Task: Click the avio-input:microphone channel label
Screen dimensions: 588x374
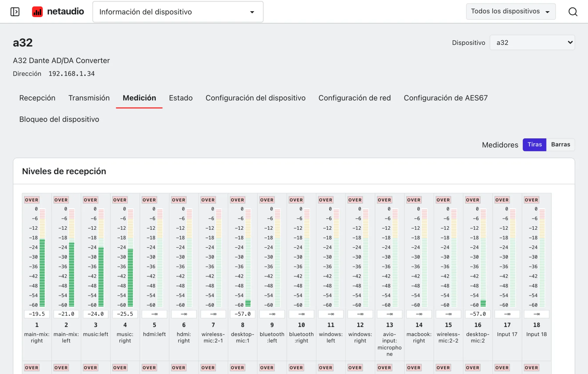Action: 390,344
